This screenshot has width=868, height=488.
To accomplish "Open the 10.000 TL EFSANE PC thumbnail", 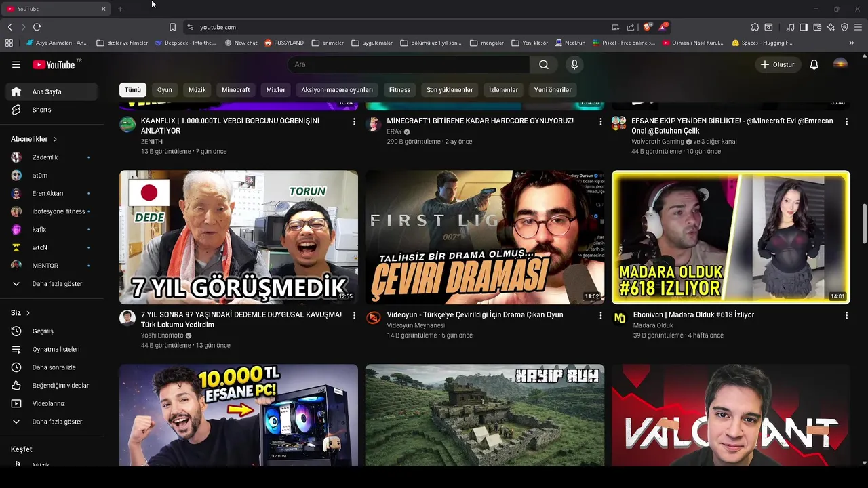I will 239,415.
